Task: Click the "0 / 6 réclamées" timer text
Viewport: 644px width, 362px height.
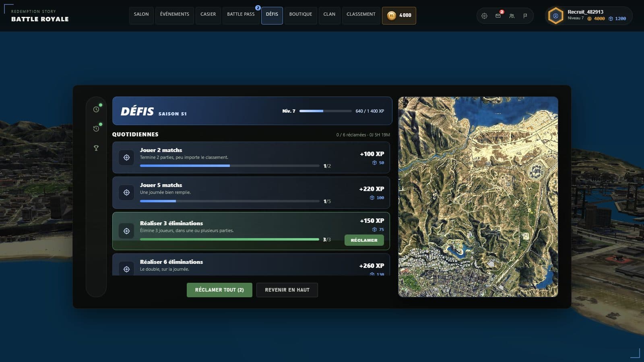Action: 363,135
